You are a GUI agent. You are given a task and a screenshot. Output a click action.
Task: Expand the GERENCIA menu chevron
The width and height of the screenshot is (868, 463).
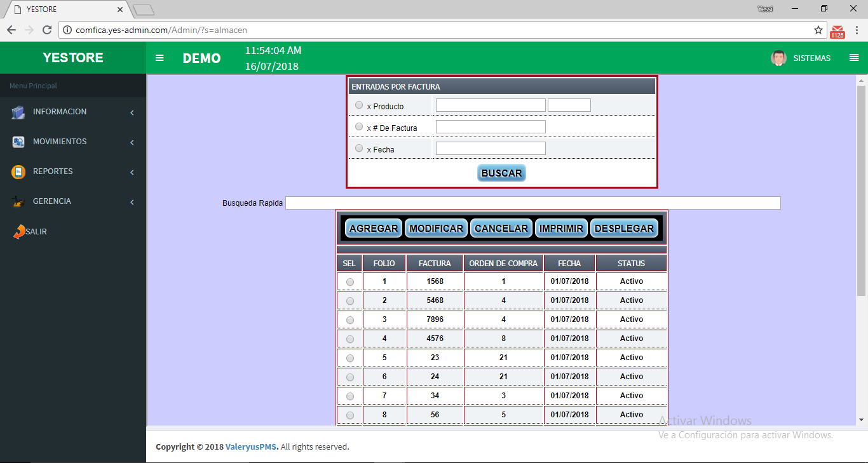pos(132,202)
